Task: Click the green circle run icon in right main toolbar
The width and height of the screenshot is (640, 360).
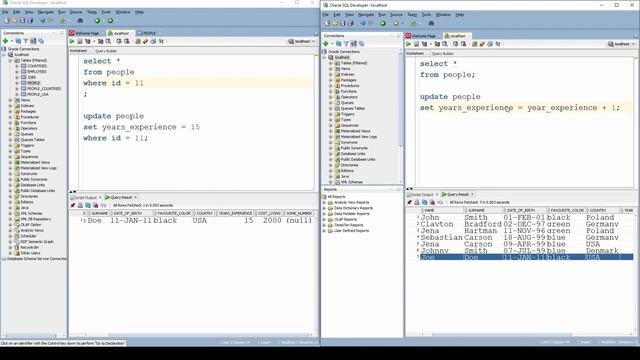Action: click(x=383, y=23)
